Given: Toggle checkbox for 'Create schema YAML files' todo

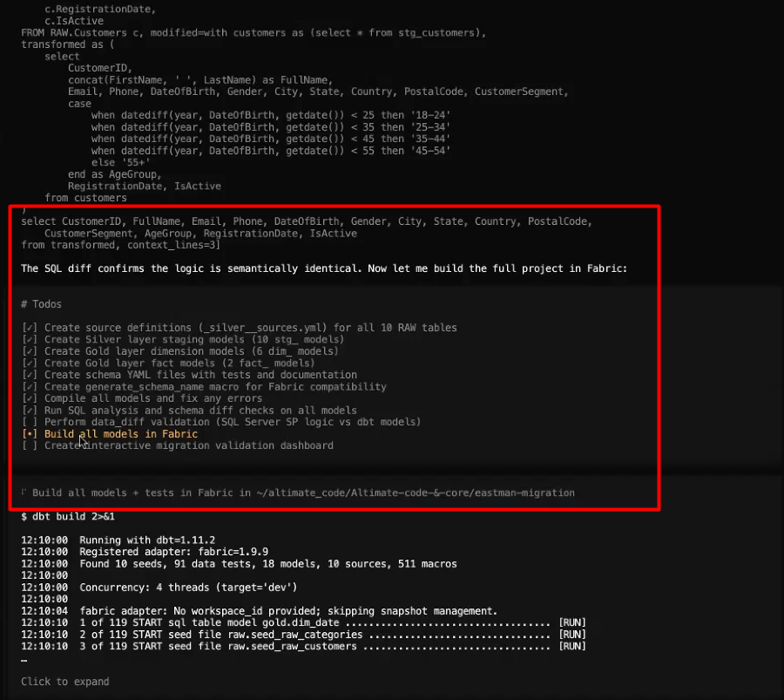Looking at the screenshot, I should (30, 375).
